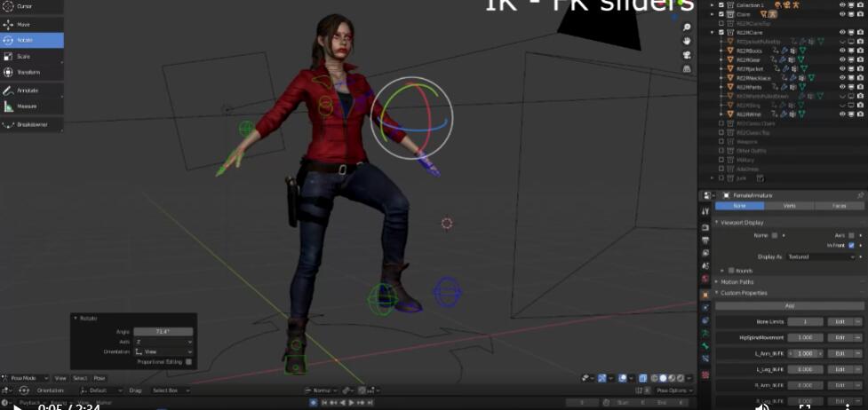Switch to solid viewport shading
This screenshot has height=410, width=868.
663,378
